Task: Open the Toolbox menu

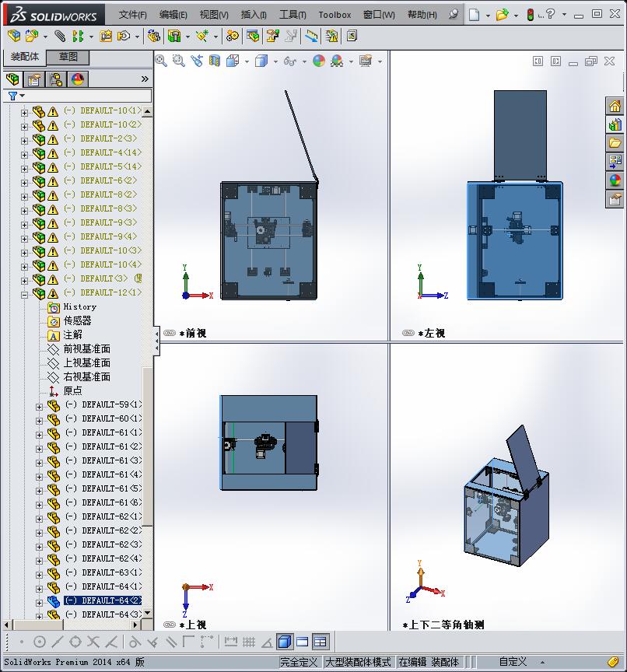Action: [335, 15]
